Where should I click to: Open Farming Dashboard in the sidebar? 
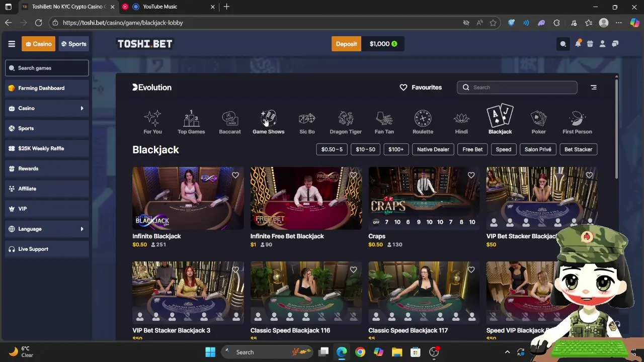tap(47, 88)
